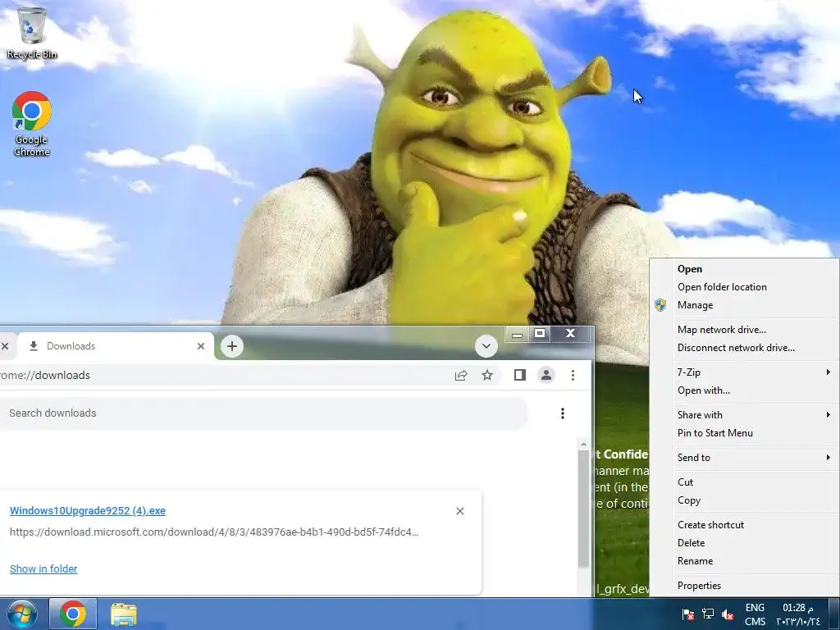Click the download icon on Downloads tab

33,346
